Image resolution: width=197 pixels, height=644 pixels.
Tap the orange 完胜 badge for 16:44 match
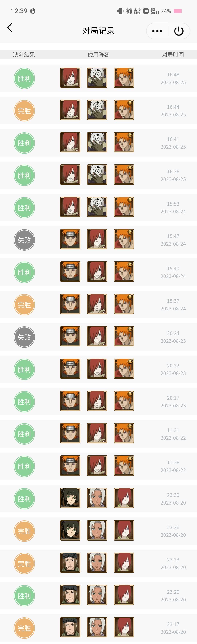point(24,111)
